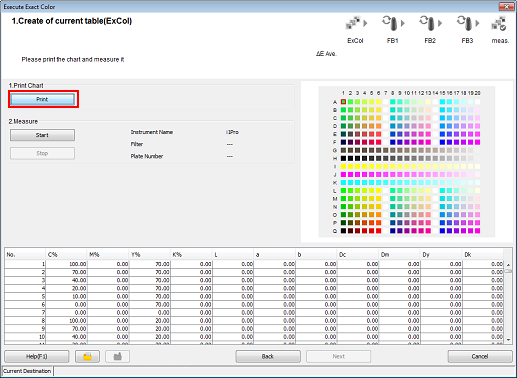Screen dimensions: 517x378
Task: Select the black Q1 chart patch
Action: point(343,231)
